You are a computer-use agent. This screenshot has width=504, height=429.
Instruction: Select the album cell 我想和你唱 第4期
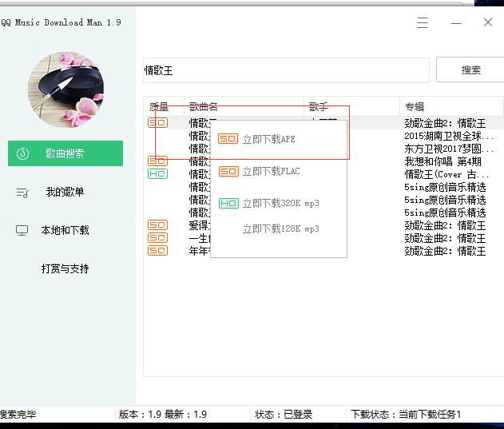[443, 161]
